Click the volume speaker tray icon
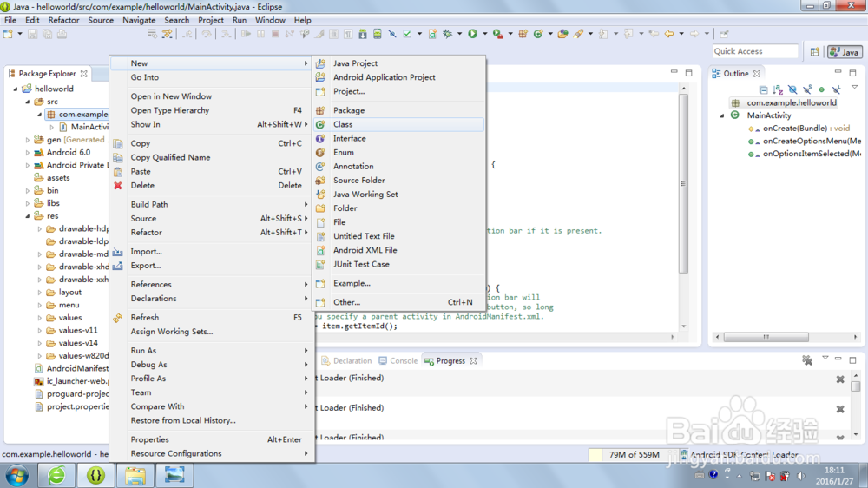 click(801, 475)
